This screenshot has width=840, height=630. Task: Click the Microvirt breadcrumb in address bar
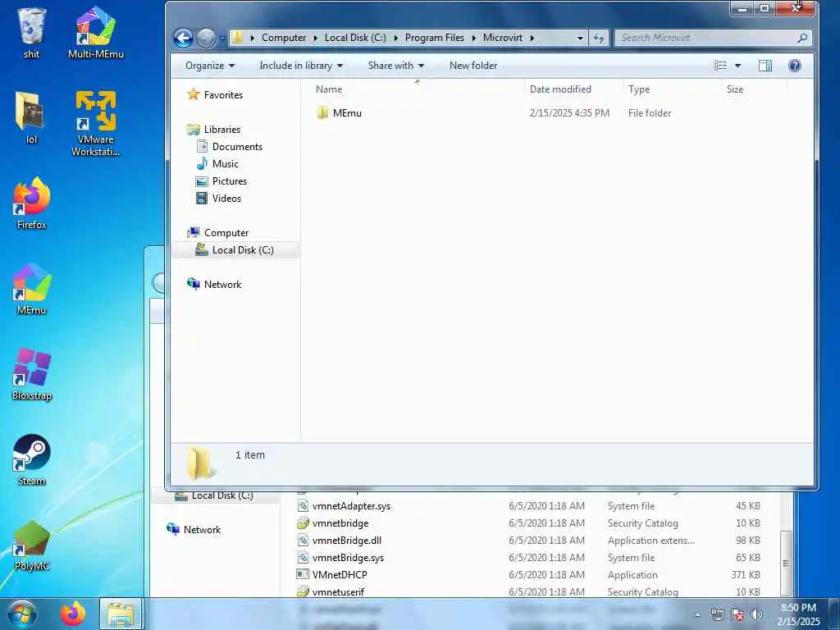503,38
